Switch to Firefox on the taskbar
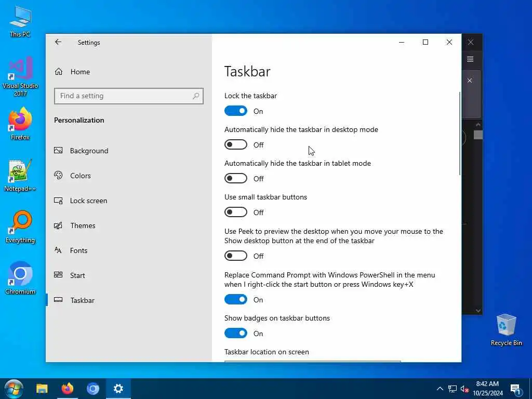This screenshot has width=532, height=399. pos(68,389)
